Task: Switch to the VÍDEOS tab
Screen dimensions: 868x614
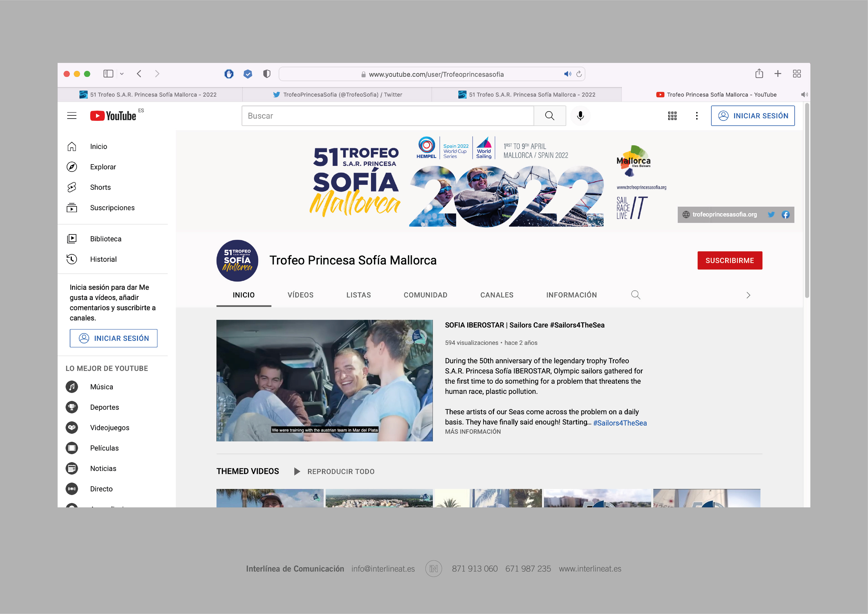Action: click(300, 295)
